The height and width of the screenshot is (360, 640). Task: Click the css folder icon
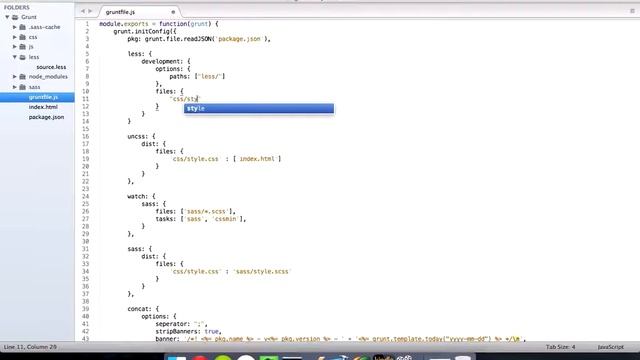point(22,37)
